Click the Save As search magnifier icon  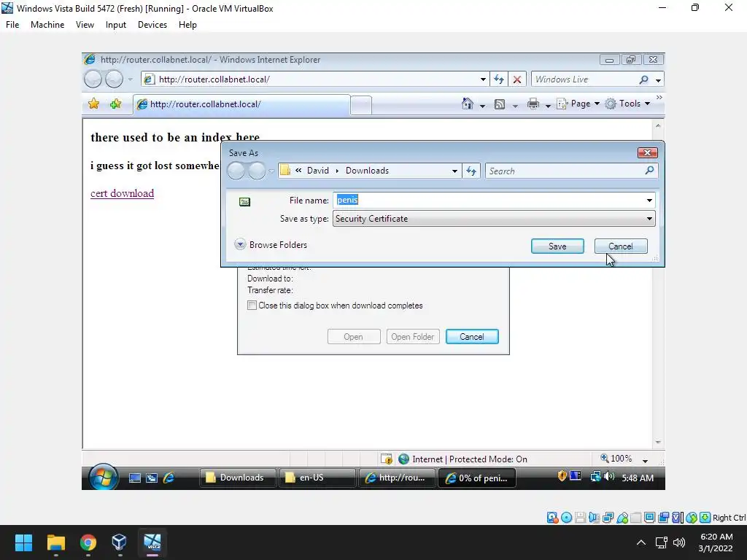(x=649, y=171)
